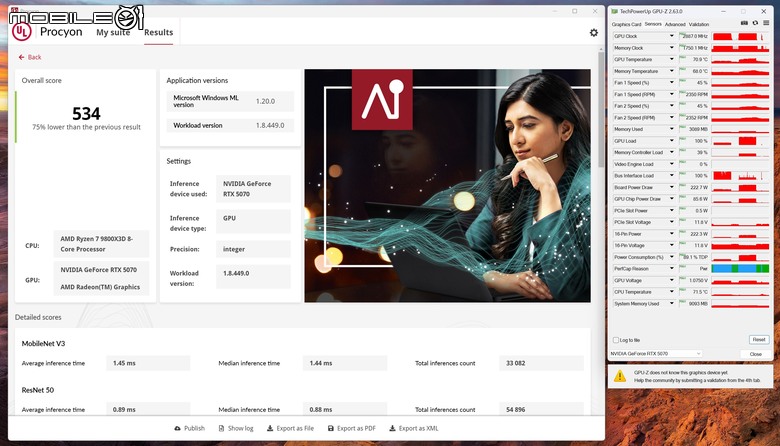This screenshot has height=446, width=780.
Task: Click MobileNet V3 total count 33 082
Action: point(541,363)
